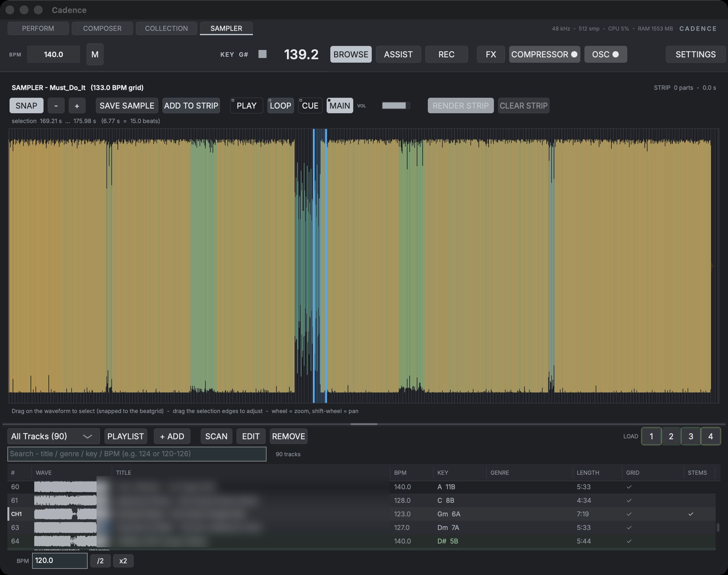
Task: Start sampler PLAY
Action: [246, 105]
